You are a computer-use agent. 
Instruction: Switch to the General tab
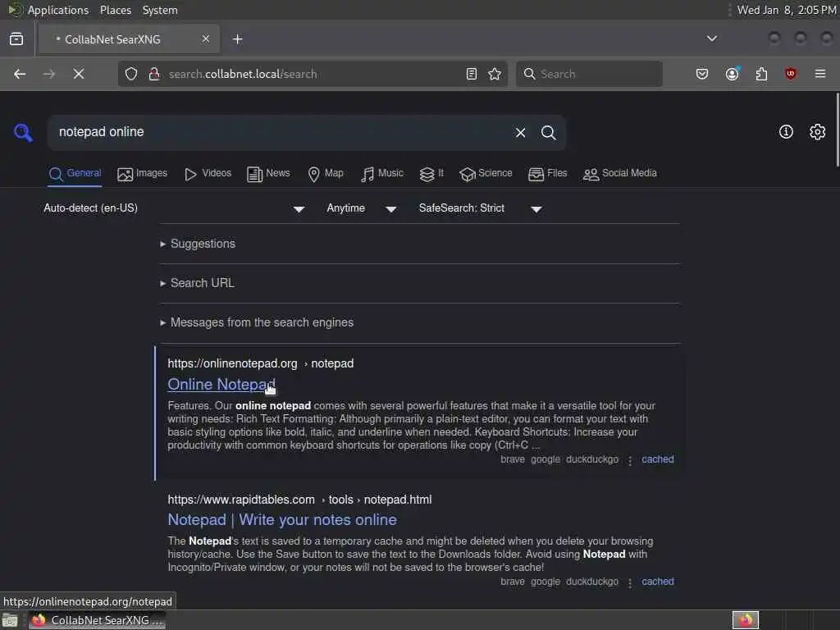pyautogui.click(x=75, y=174)
